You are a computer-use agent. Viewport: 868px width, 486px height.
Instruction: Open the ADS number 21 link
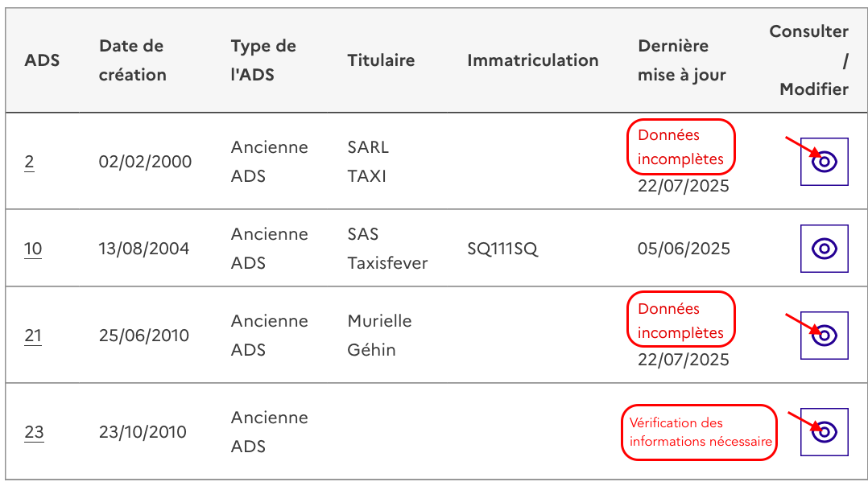pos(33,335)
